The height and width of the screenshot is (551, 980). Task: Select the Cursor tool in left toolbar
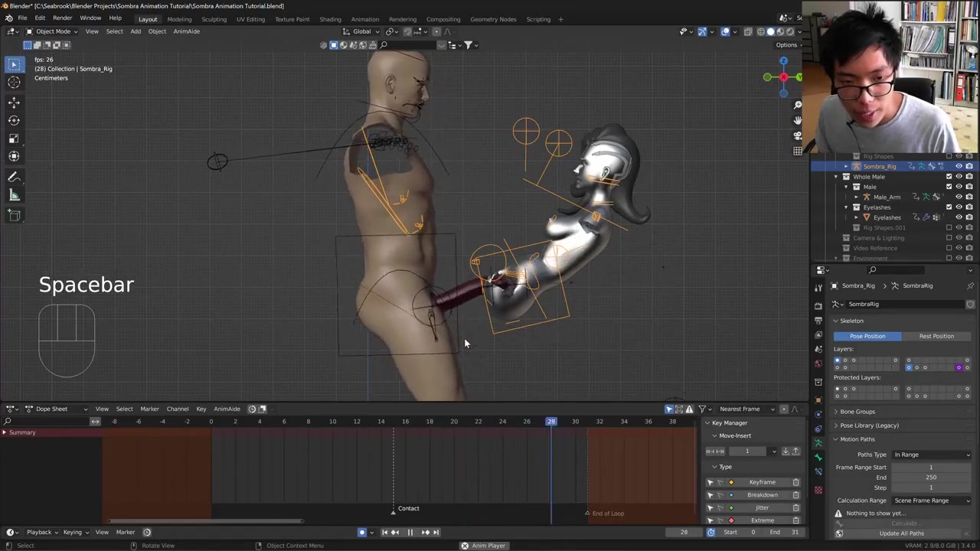pyautogui.click(x=14, y=83)
